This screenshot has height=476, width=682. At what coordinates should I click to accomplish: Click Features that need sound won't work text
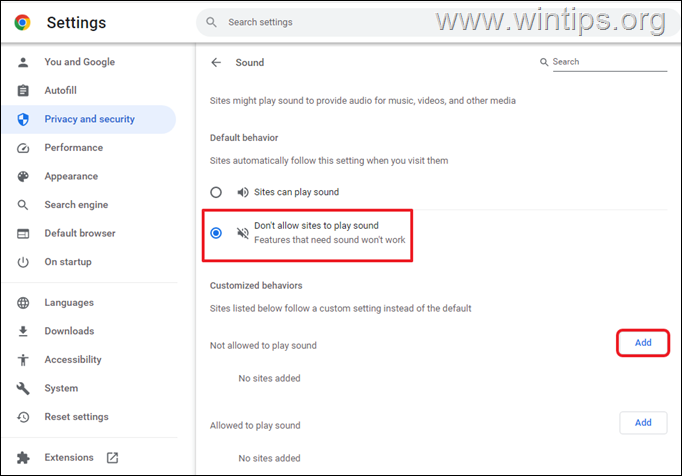click(x=330, y=240)
